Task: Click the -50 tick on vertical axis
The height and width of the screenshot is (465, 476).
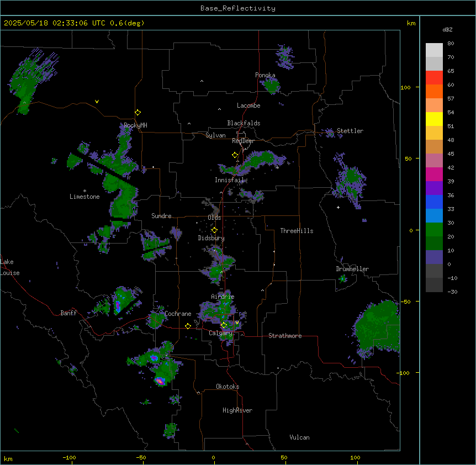Action: pos(405,302)
